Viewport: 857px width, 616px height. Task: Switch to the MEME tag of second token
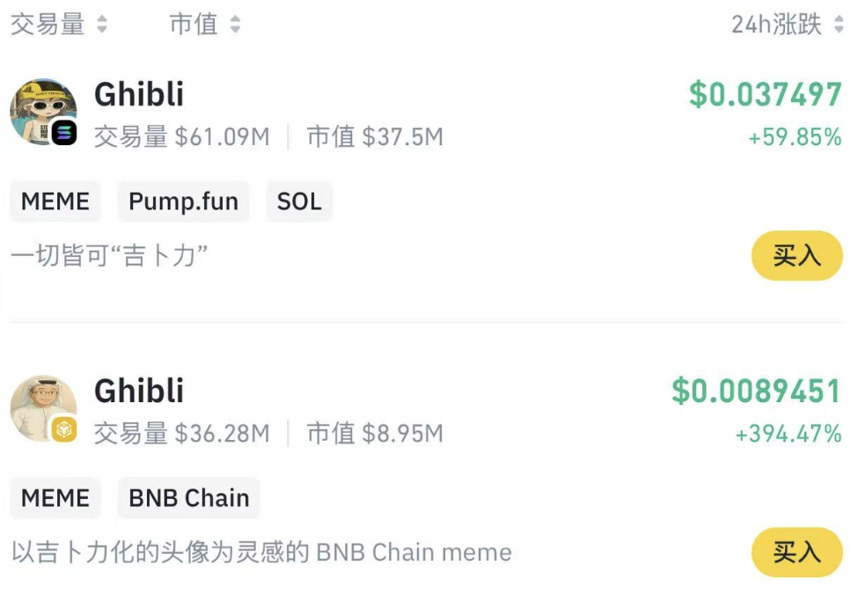[x=55, y=498]
